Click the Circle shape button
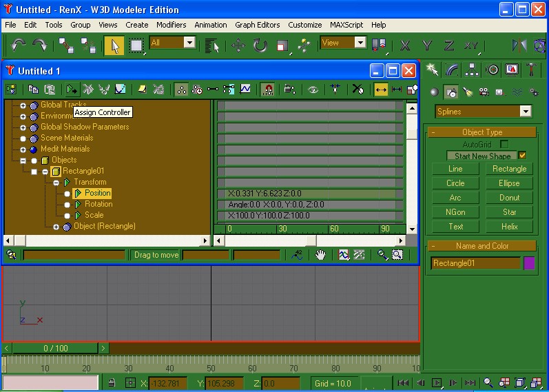The height and width of the screenshot is (392, 549). click(x=455, y=183)
